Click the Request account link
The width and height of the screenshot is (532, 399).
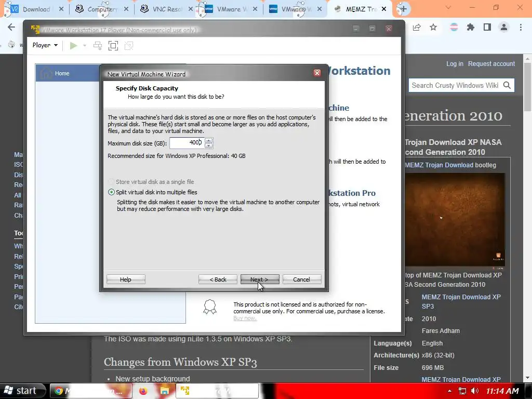pos(491,64)
